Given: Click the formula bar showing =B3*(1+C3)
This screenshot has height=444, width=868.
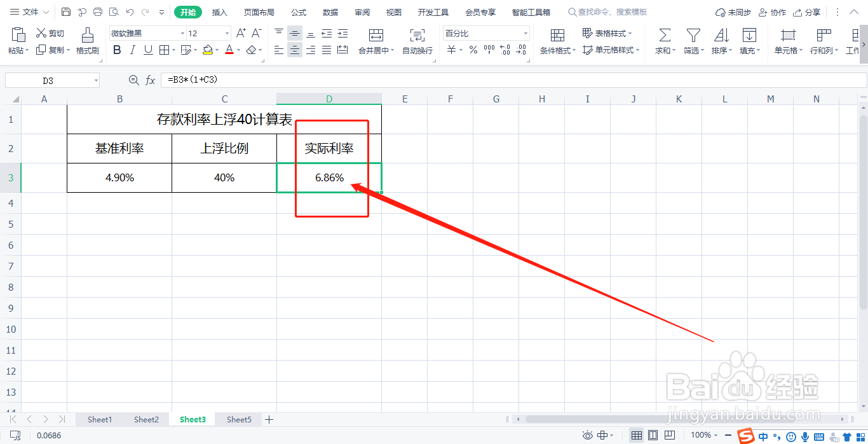Looking at the screenshot, I should (x=254, y=80).
